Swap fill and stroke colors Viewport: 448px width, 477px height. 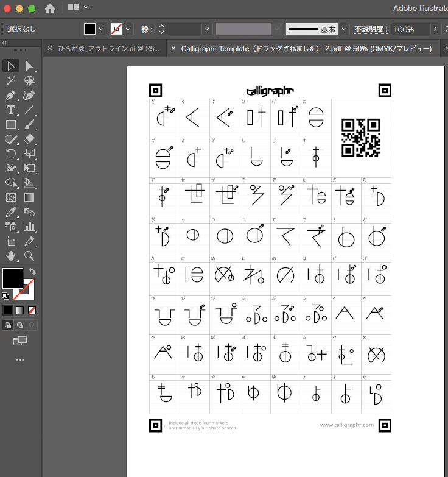32,271
